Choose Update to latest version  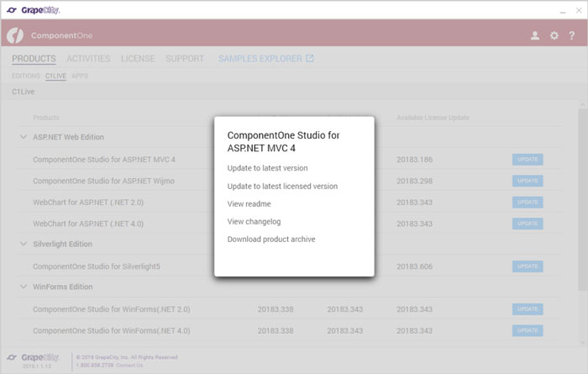[x=267, y=168]
